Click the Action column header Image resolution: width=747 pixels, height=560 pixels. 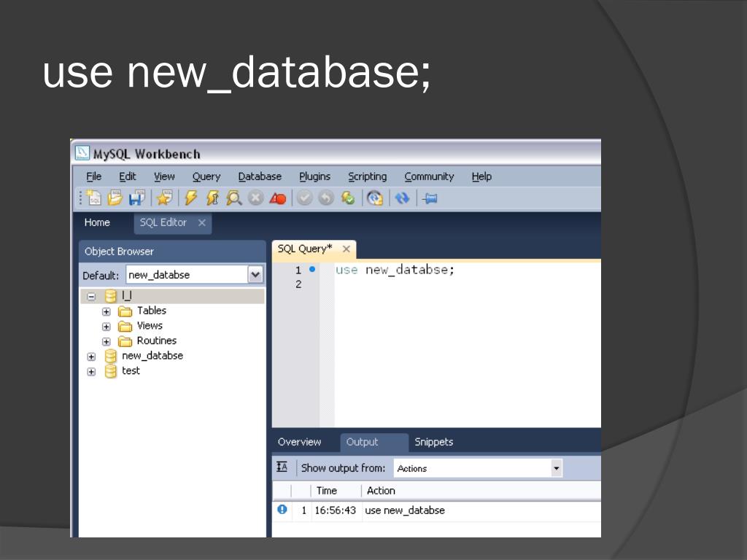tap(381, 491)
